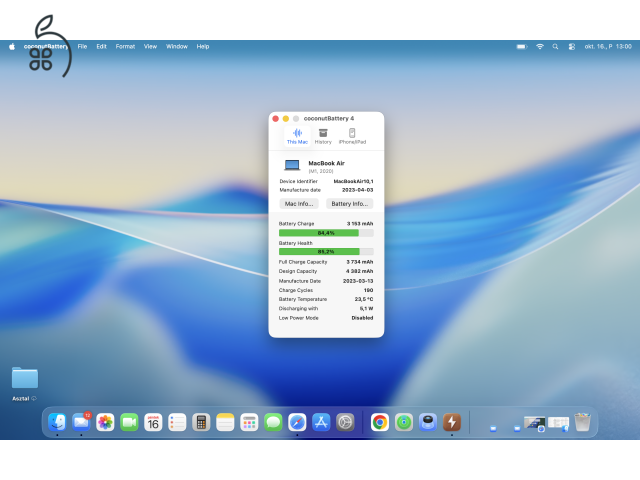Screen dimensions: 640x480
Task: Click the 23,5 °C battery temperature value
Action: [x=364, y=299]
